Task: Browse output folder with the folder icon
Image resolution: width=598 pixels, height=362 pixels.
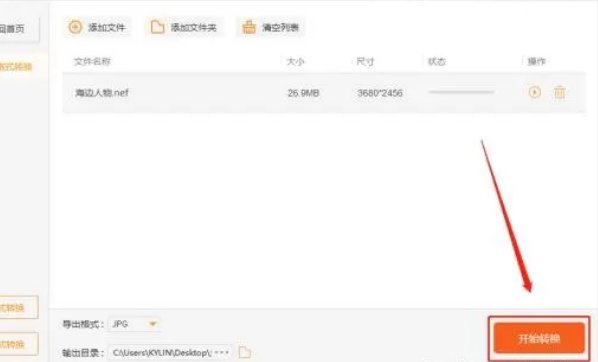Action: [x=244, y=352]
